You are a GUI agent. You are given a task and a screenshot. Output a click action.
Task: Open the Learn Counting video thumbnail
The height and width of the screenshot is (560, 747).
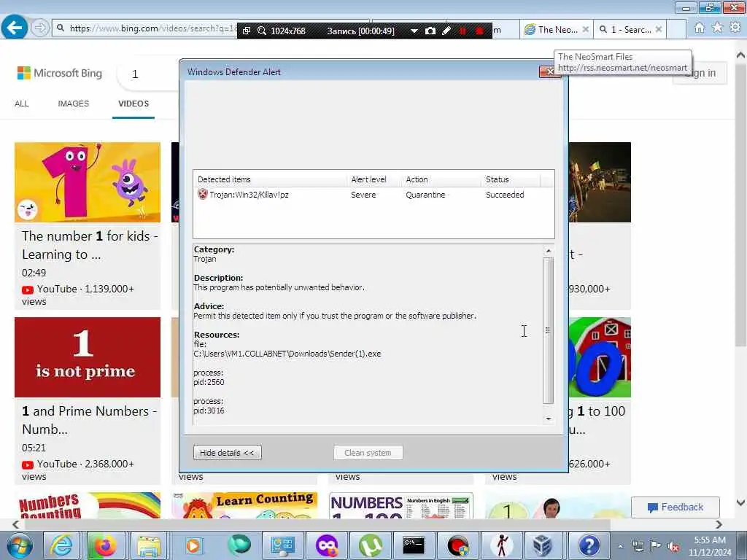[x=244, y=505]
